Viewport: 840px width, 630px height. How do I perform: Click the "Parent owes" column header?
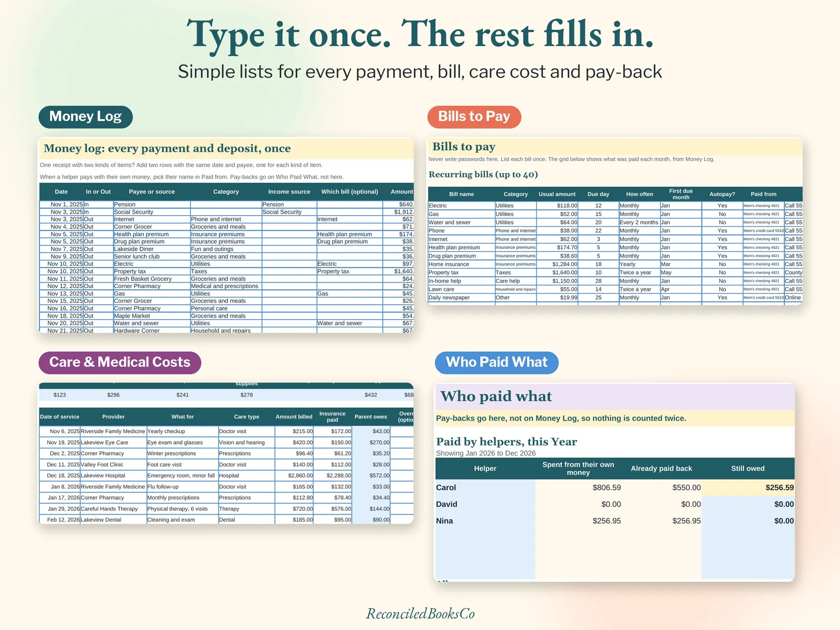(371, 417)
